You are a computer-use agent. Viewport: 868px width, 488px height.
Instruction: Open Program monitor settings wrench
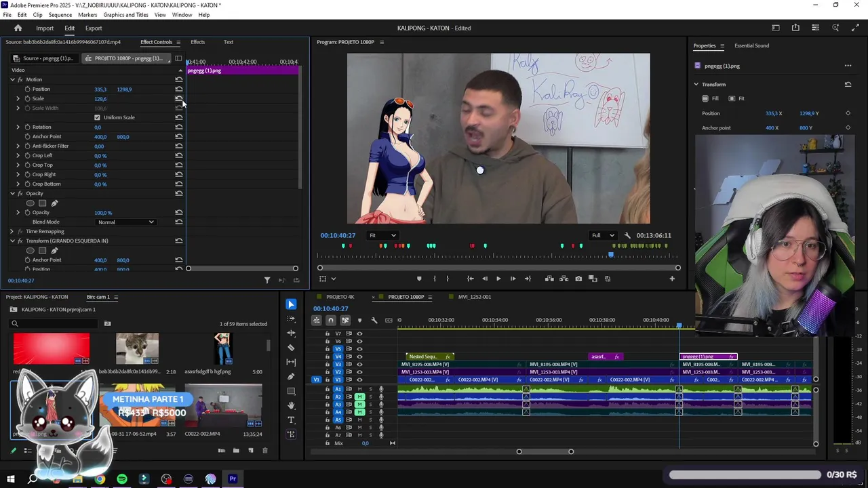627,235
